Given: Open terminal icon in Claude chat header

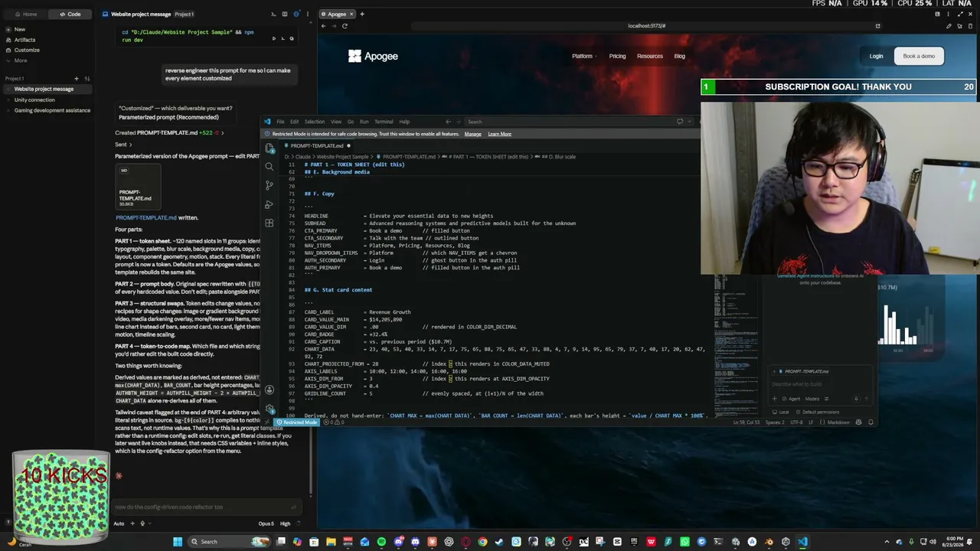Looking at the screenshot, I should pyautogui.click(x=273, y=14).
